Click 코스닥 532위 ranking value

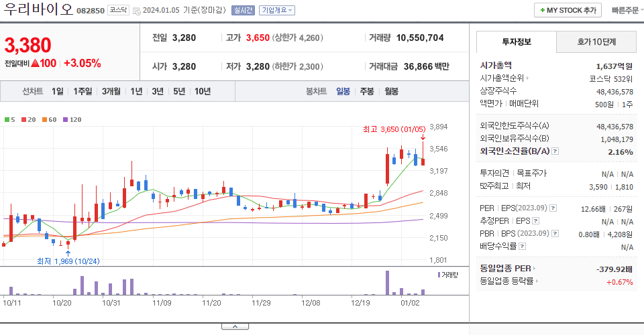point(611,79)
